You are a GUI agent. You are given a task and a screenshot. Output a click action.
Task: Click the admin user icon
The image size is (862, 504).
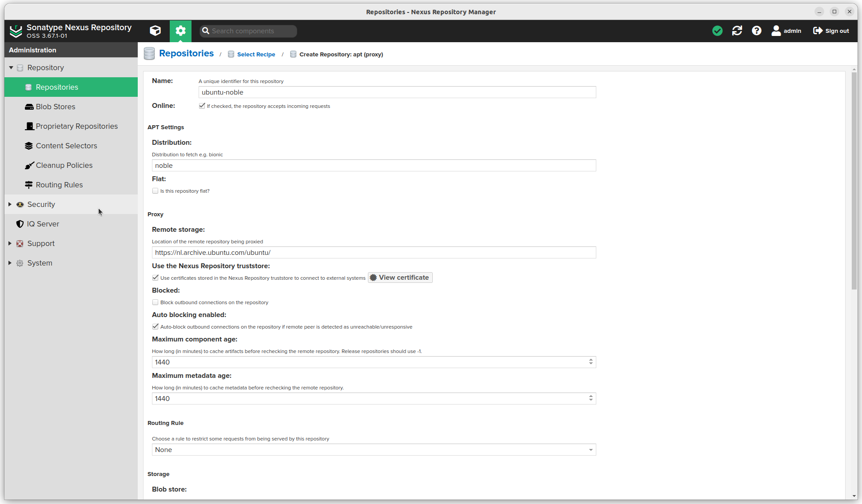(x=776, y=31)
